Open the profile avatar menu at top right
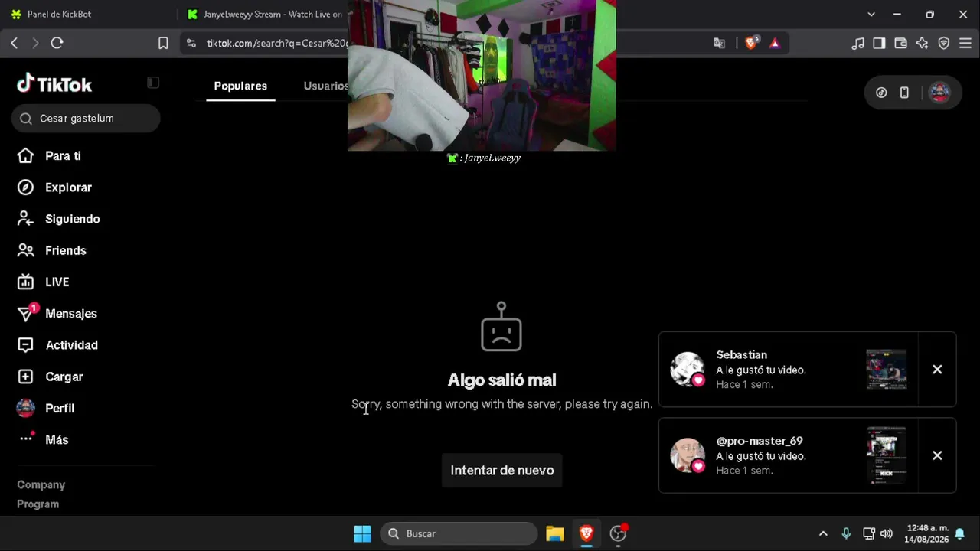This screenshot has width=980, height=551. click(x=939, y=93)
